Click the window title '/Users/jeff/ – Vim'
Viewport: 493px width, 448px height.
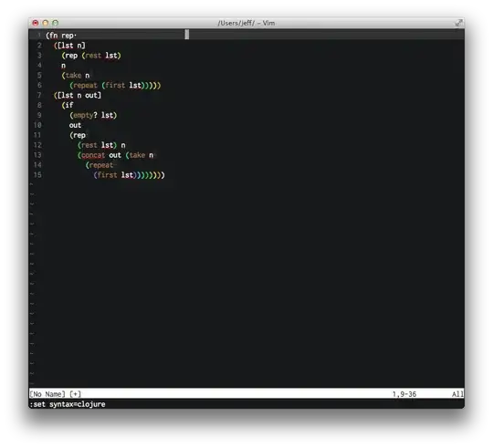[246, 23]
